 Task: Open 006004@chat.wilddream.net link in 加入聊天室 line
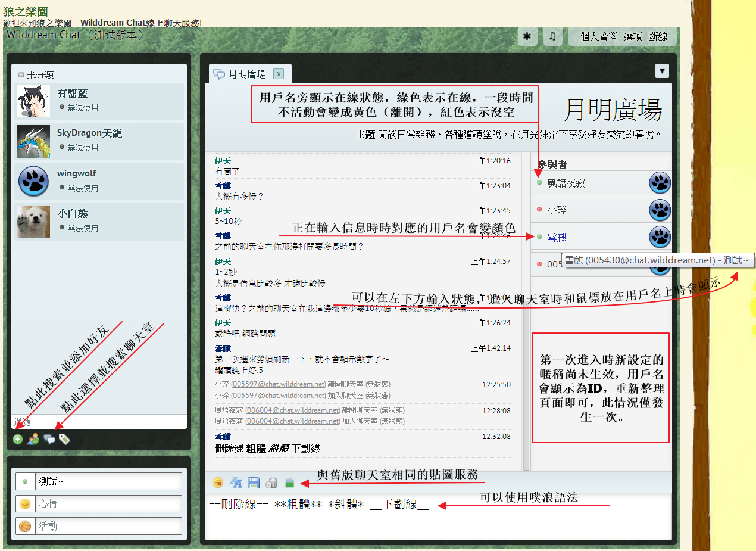pyautogui.click(x=293, y=421)
